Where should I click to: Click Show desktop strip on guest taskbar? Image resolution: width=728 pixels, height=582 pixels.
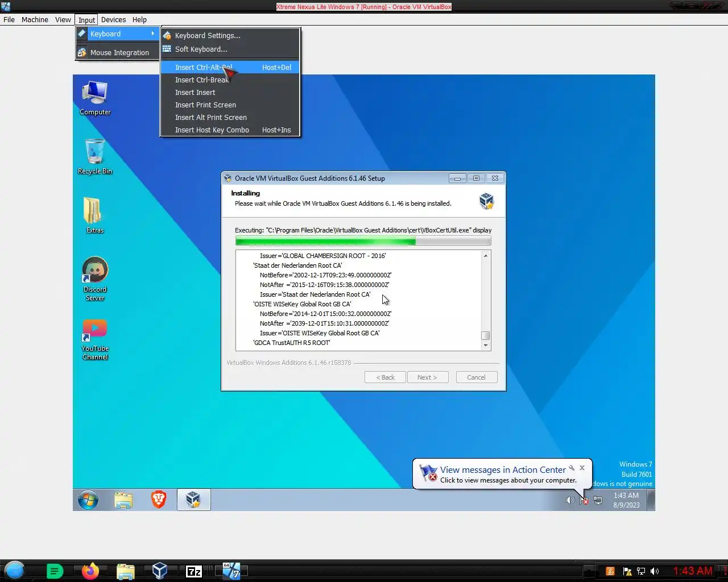(x=651, y=500)
